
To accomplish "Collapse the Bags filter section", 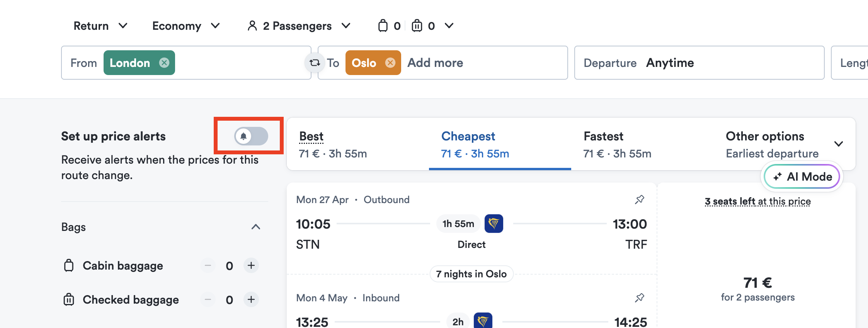I will 256,227.
